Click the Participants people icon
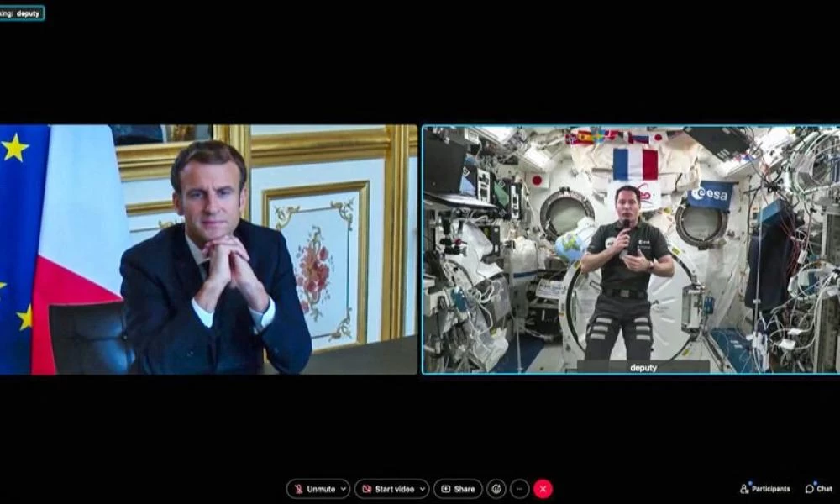The width and height of the screenshot is (840, 504). tap(744, 488)
